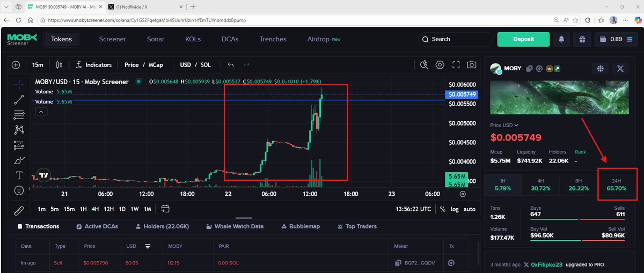The height and width of the screenshot is (273, 644).
Task: Open the USD filter in transactions table
Action: (x=148, y=246)
